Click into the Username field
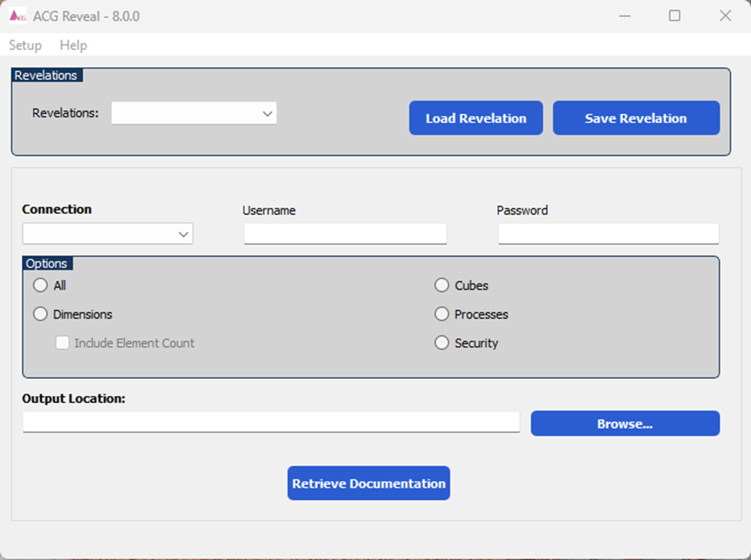 click(345, 233)
